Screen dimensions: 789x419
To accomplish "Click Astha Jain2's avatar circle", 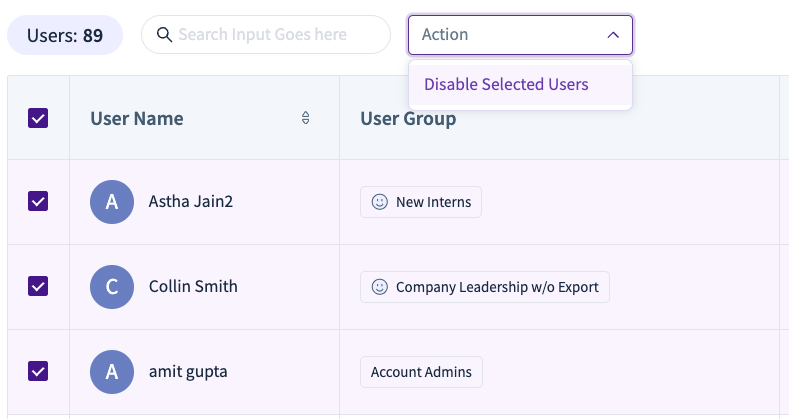I will pos(112,202).
